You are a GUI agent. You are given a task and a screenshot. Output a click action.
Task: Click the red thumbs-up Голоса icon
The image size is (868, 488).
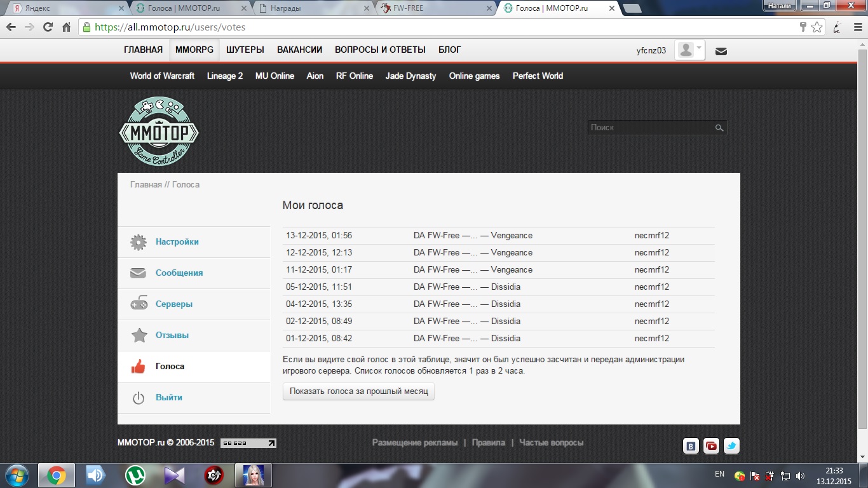click(x=139, y=366)
